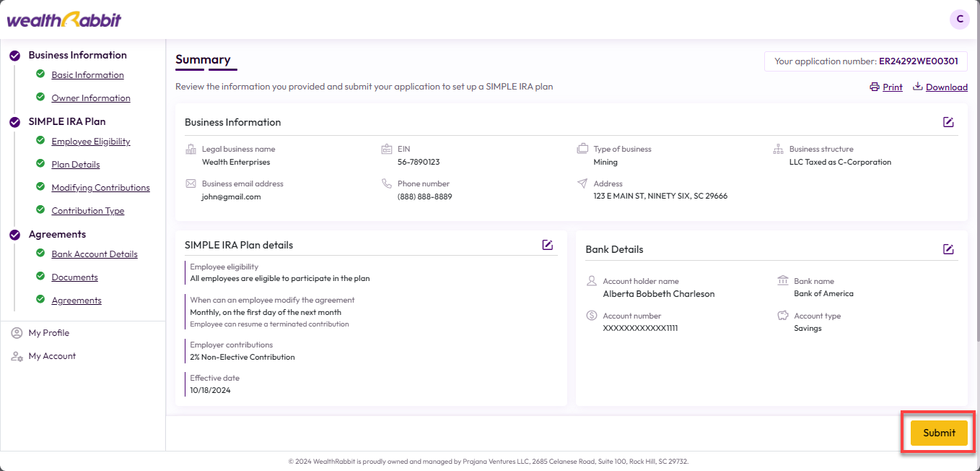Click the Summary page heading
The width and height of the screenshot is (980, 471).
tap(203, 59)
